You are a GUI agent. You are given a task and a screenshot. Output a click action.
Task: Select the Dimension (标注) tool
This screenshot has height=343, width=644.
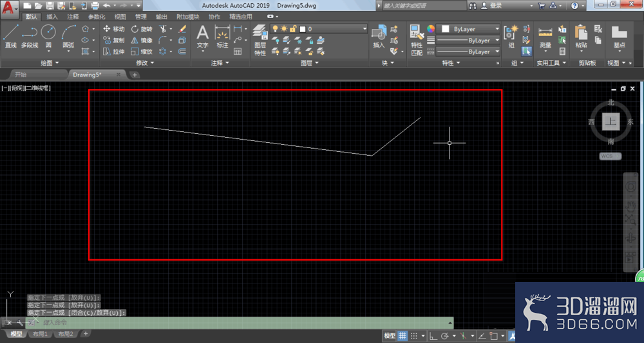coord(222,36)
